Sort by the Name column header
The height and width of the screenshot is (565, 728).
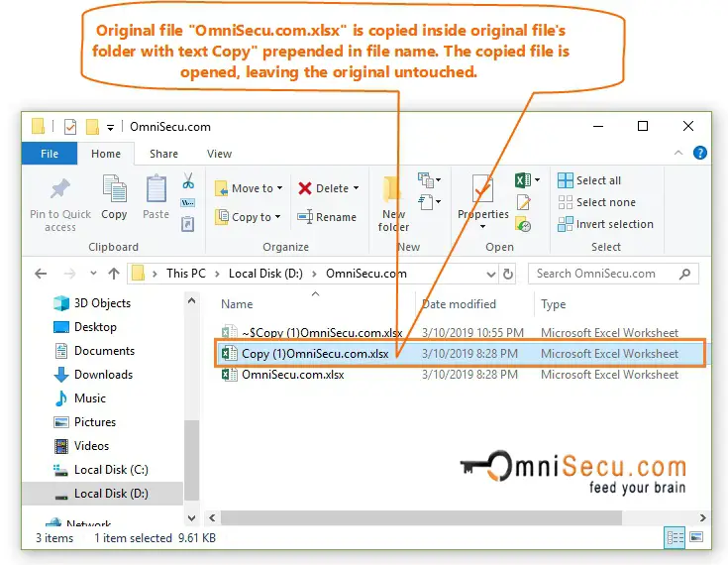click(237, 304)
